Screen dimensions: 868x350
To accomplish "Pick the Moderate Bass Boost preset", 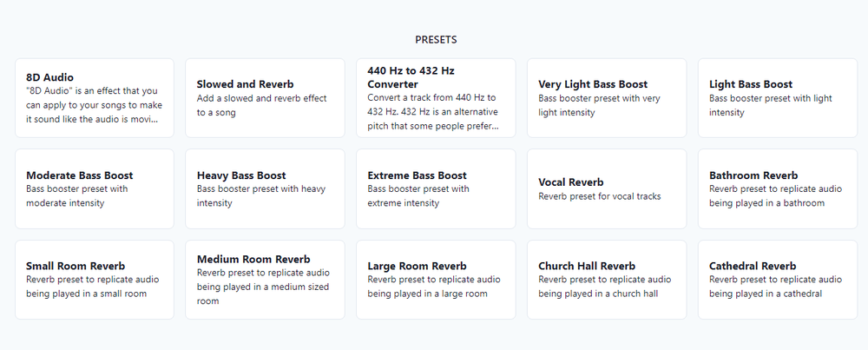I will 94,188.
